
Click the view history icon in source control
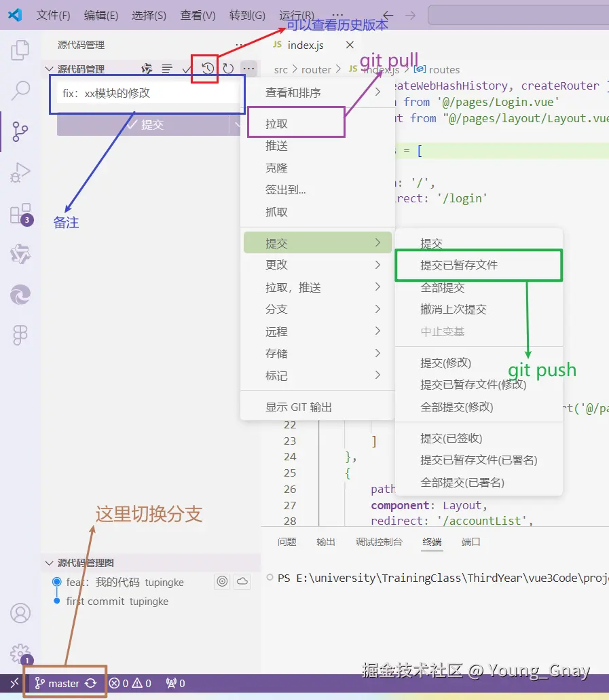[x=207, y=69]
